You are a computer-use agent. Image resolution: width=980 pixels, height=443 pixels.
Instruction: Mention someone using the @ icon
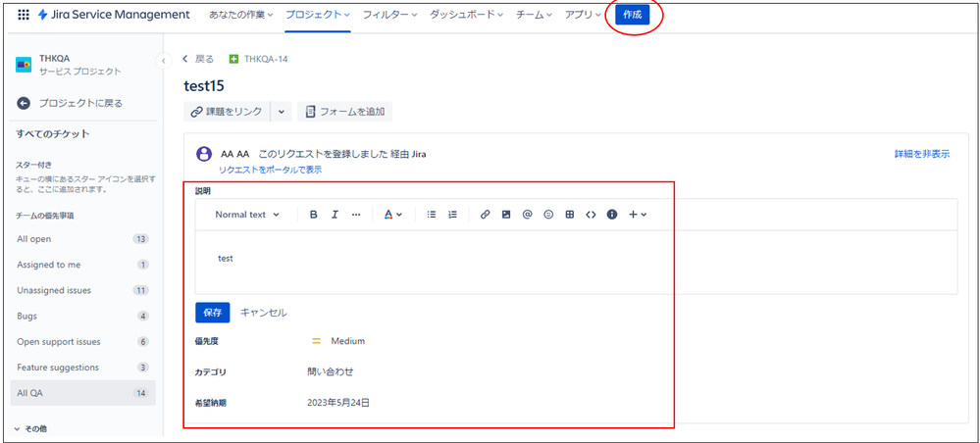coord(527,215)
